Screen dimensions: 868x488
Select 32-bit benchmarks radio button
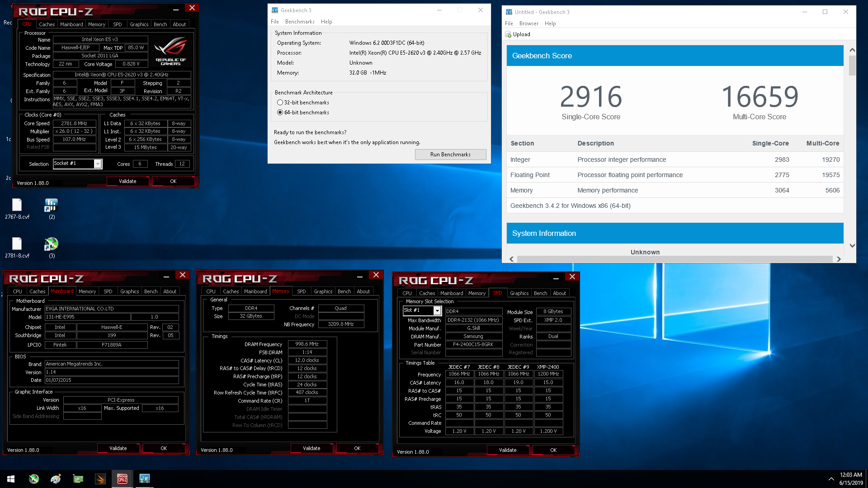pos(280,103)
